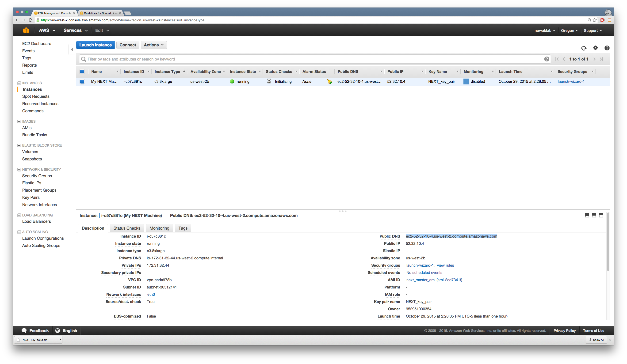
Task: Open the Monitoring details tab
Action: pyautogui.click(x=159, y=228)
